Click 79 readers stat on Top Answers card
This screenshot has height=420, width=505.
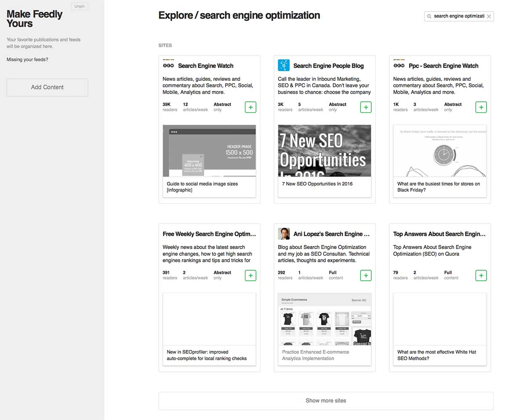click(x=401, y=275)
